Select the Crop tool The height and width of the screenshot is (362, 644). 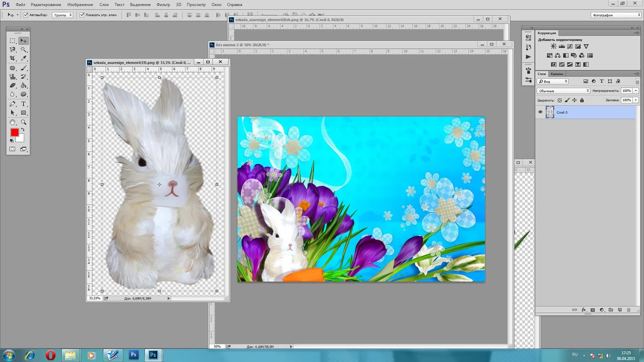[12, 58]
